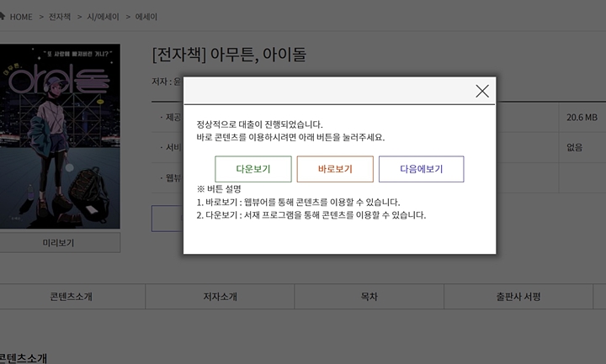The height and width of the screenshot is (364, 606).
Task: Click the 미리보기 button under the cover
Action: (x=58, y=243)
